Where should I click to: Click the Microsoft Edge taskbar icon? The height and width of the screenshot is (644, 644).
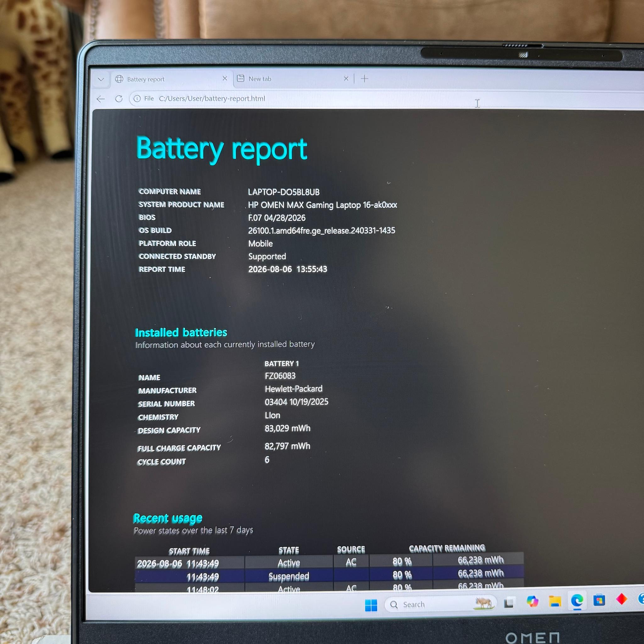tap(577, 600)
